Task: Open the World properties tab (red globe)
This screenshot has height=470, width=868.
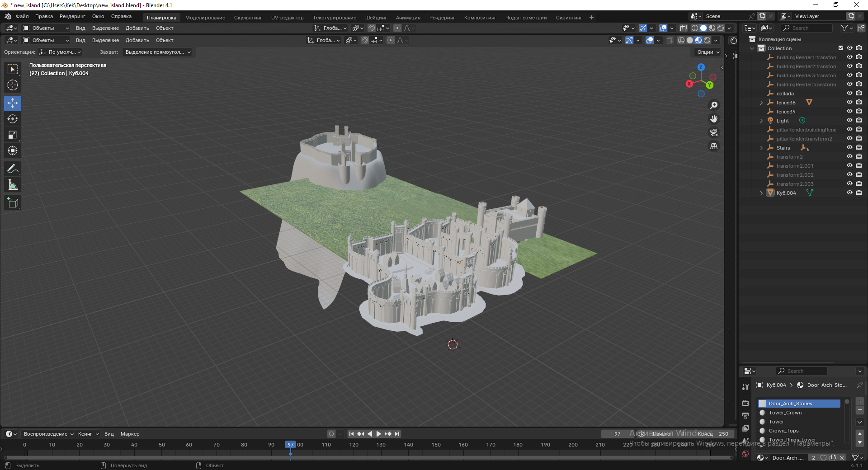Action: [x=745, y=454]
